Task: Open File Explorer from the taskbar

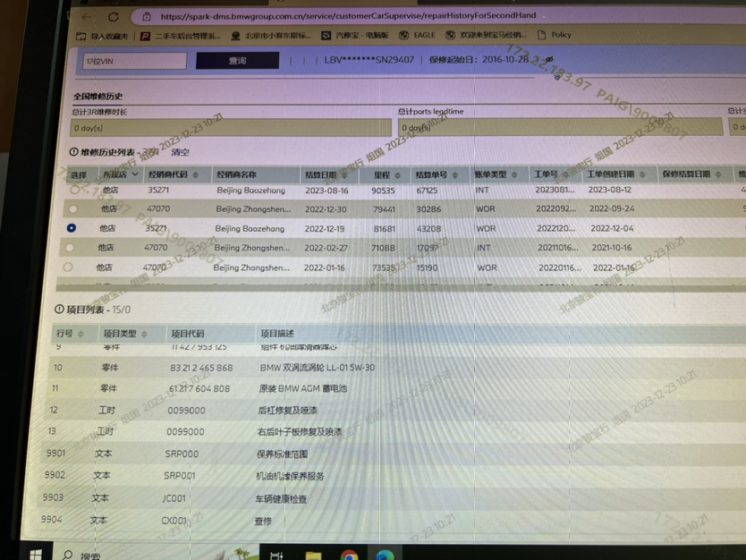Action: [314, 556]
